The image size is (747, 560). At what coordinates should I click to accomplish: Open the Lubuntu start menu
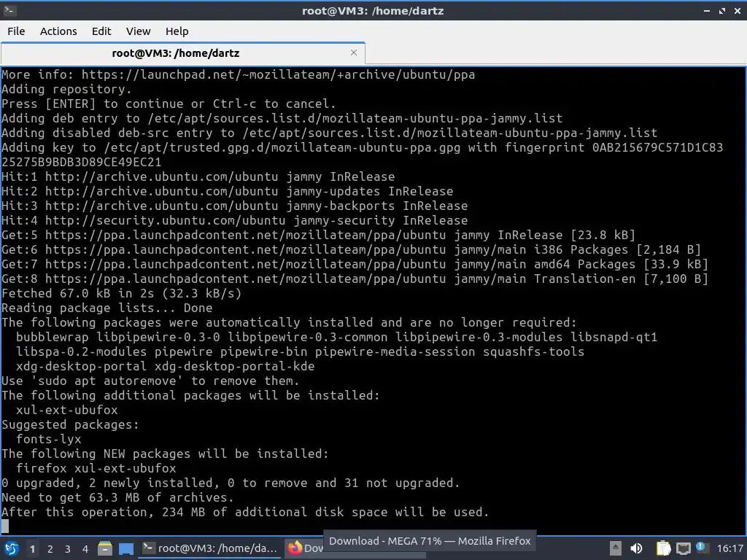pos(12,548)
